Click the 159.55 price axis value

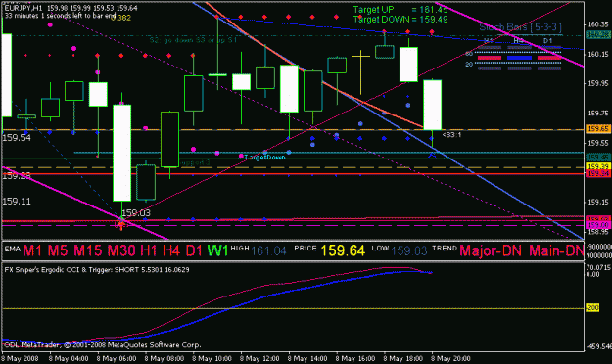pyautogui.click(x=598, y=143)
